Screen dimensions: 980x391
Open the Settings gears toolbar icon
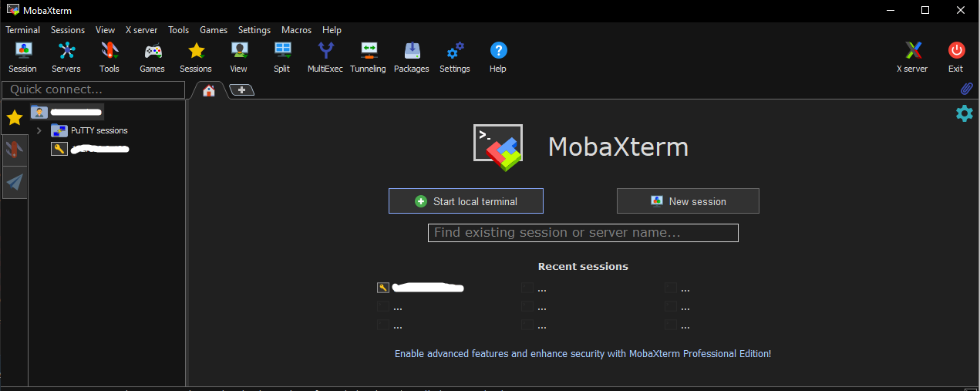tap(455, 57)
